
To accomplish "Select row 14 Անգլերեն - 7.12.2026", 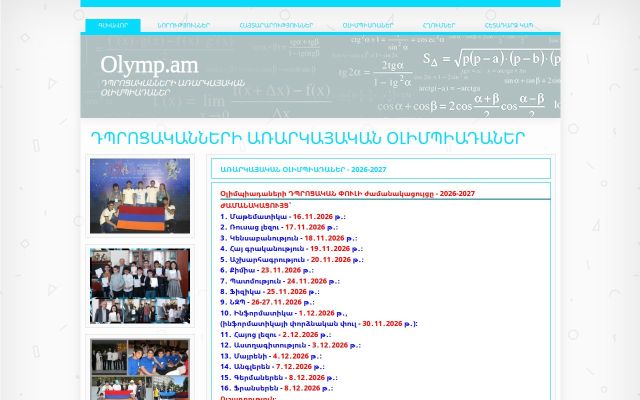I will [x=272, y=367].
